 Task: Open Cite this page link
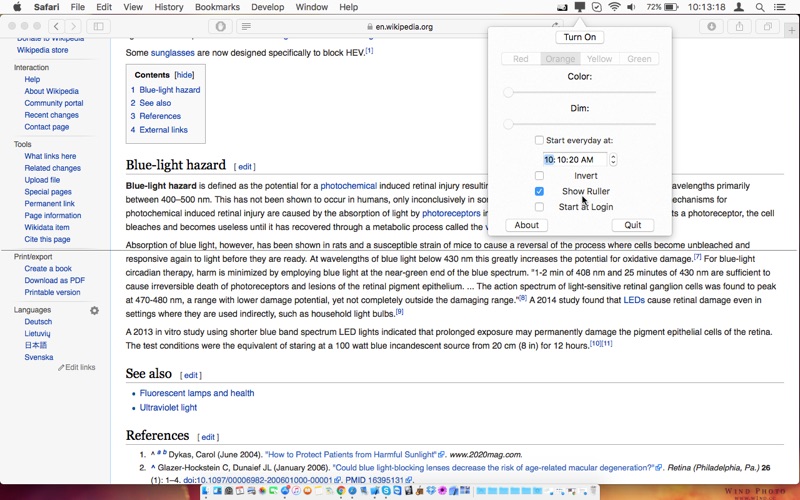point(47,239)
